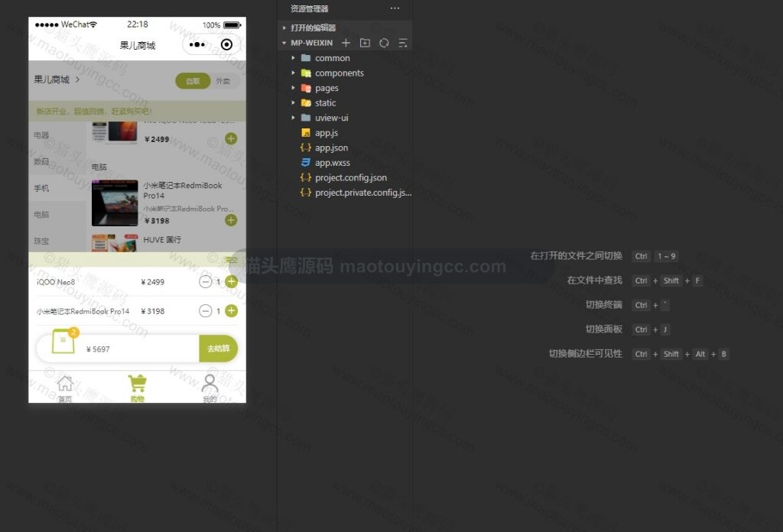This screenshot has height=532, width=783.
Task: Expand the common folder
Action: click(x=333, y=58)
